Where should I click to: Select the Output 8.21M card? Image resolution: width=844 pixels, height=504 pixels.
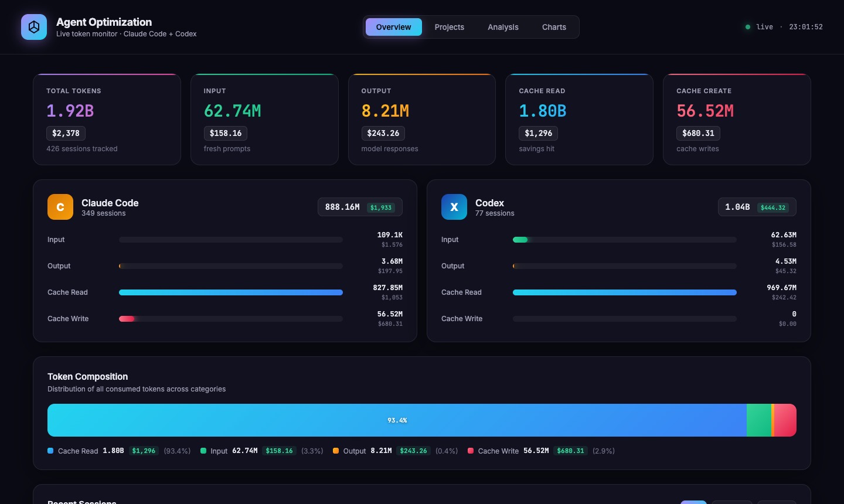coord(422,120)
